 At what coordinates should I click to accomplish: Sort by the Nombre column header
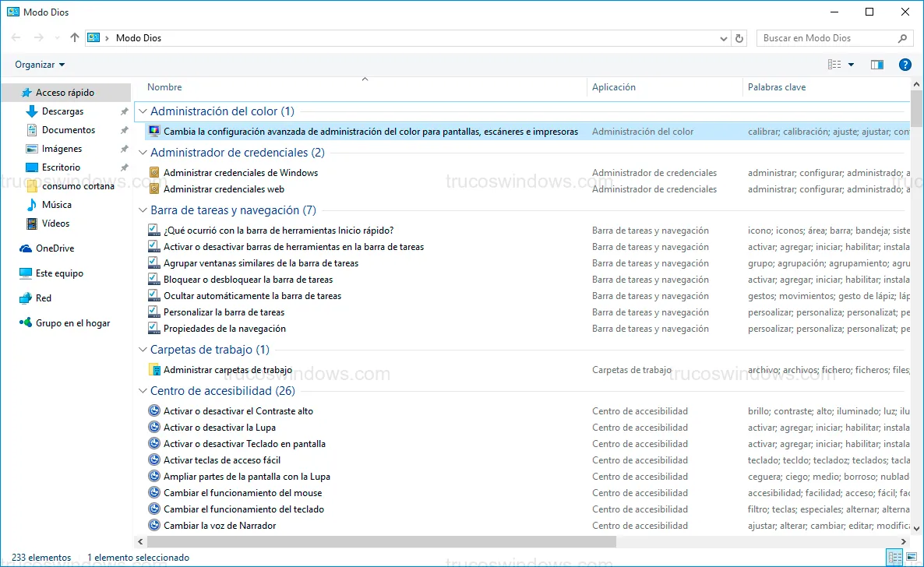(164, 87)
